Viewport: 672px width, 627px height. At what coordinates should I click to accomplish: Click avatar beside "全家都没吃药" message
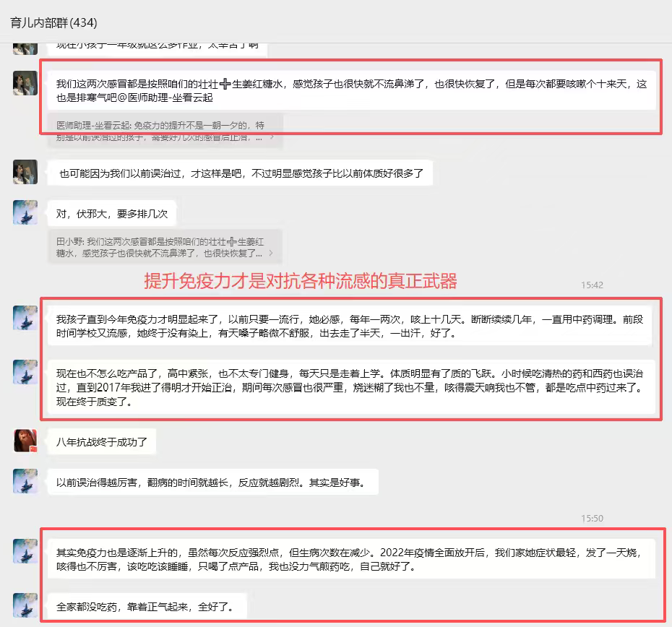(25, 605)
